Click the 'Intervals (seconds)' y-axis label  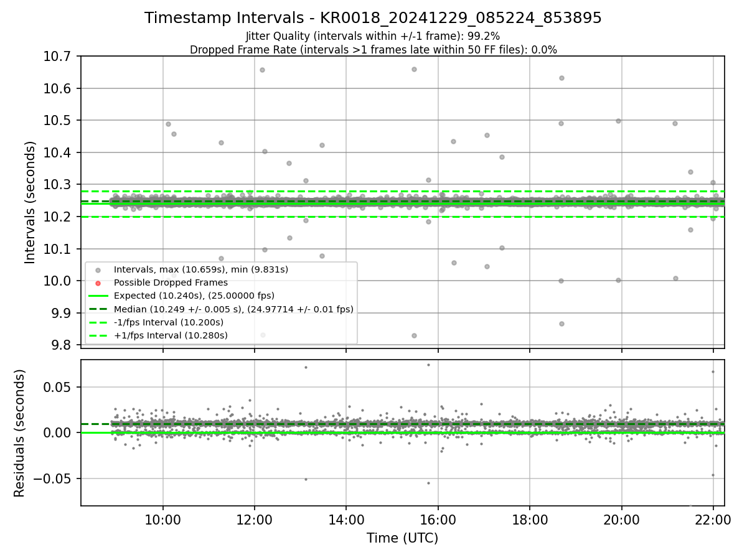(31, 202)
